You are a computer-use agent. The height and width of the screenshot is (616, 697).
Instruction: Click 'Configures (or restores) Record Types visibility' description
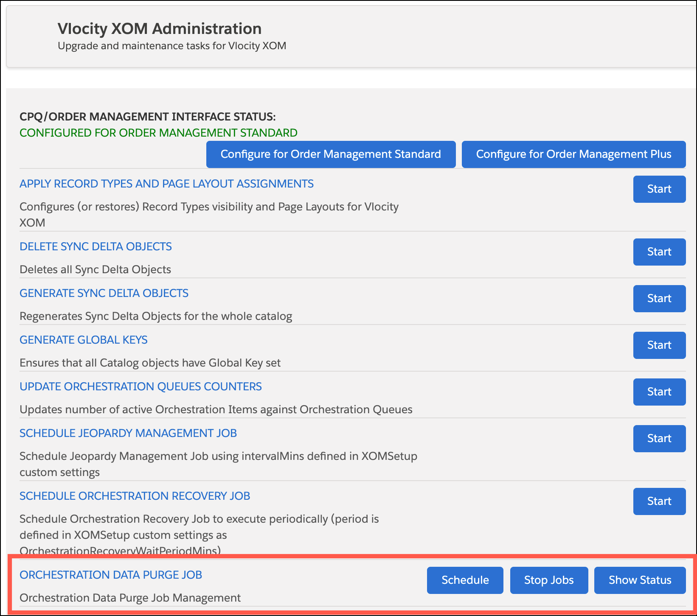click(x=209, y=215)
